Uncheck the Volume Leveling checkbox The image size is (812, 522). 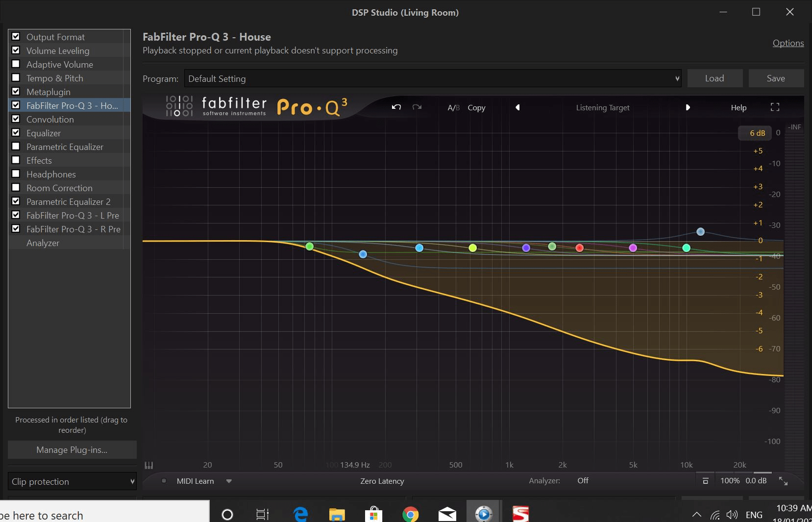pos(16,50)
